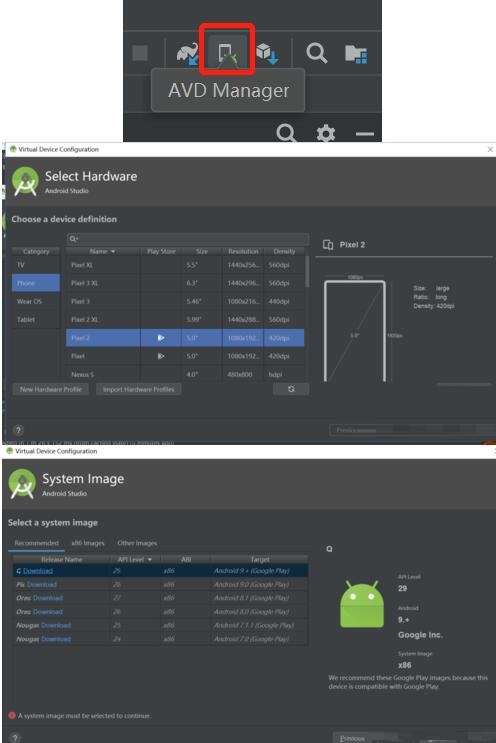Select the Phone category
Viewport: 496px width, 743px height.
(x=36, y=283)
